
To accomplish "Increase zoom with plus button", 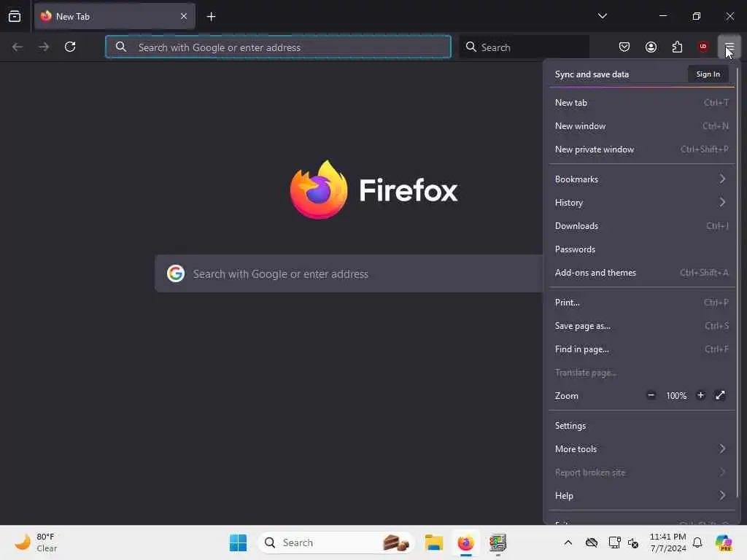I will coord(700,395).
